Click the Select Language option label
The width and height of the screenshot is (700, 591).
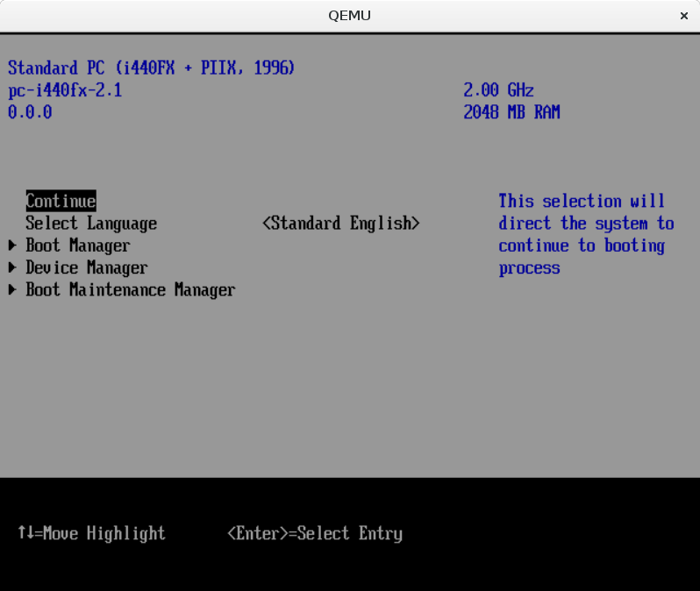tap(91, 224)
